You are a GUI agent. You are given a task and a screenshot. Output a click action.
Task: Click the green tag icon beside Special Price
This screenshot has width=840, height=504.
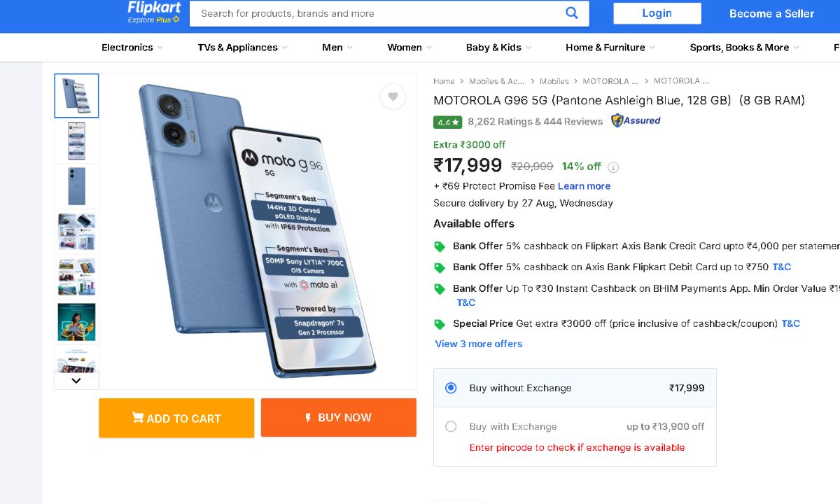(x=440, y=324)
